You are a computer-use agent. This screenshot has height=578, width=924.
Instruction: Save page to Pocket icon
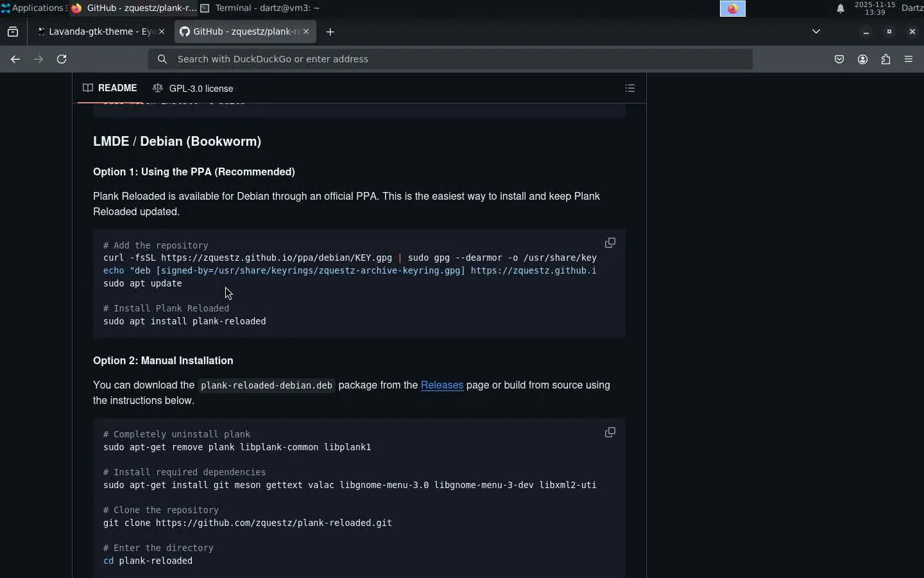(839, 59)
